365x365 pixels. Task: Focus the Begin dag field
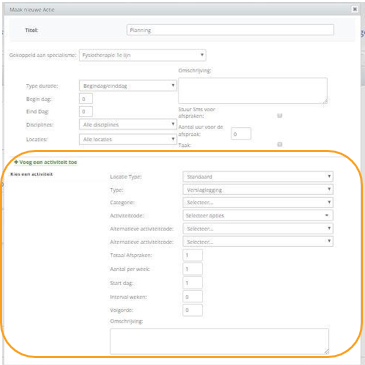(x=86, y=99)
